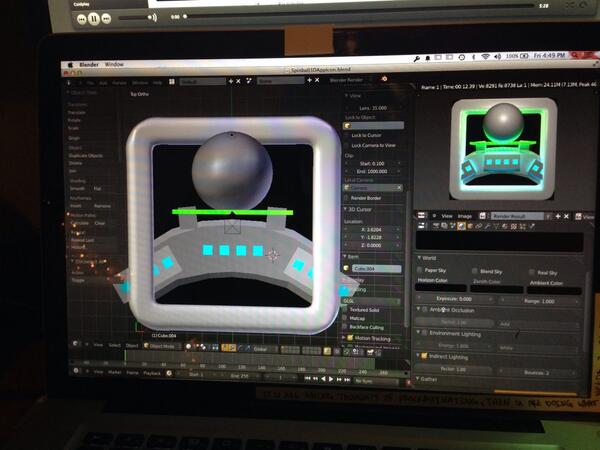Image resolution: width=600 pixels, height=450 pixels.
Task: Toggle the Lock Camera to View checkbox
Action: point(347,145)
